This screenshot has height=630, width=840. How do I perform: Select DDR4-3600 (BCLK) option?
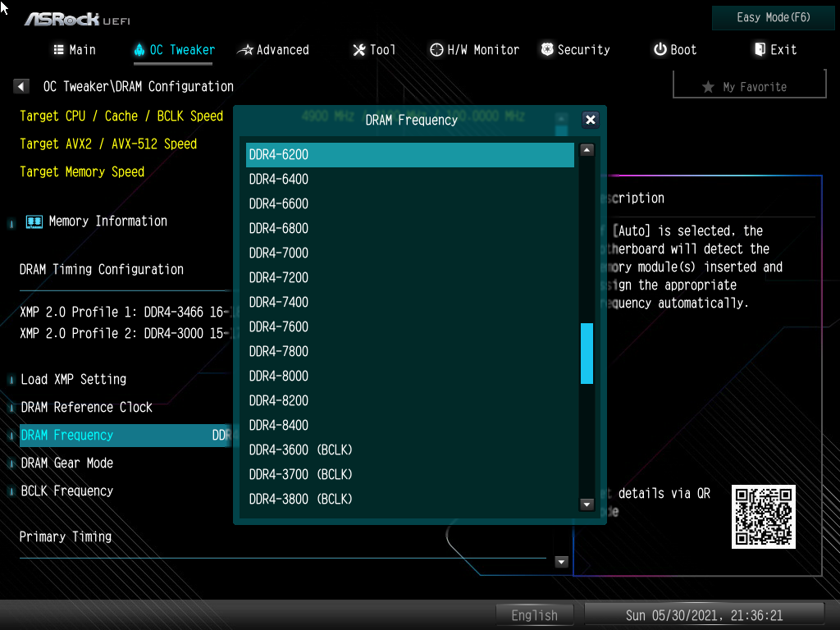coord(300,450)
